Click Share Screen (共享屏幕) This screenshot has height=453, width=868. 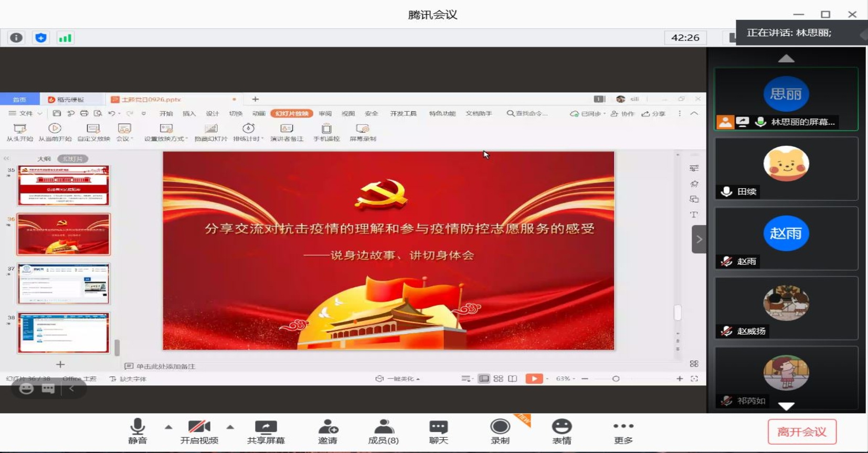[x=266, y=432]
